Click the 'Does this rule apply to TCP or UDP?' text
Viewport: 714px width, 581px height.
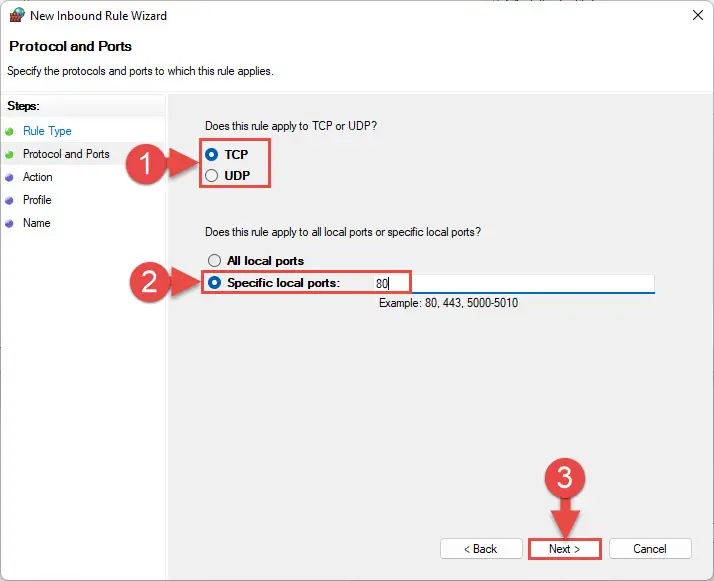pos(291,126)
